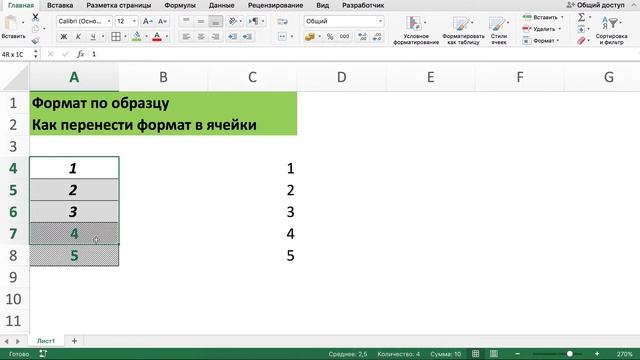Toggle middle vertical alignment
This screenshot has width=640, height=360.
coord(201,21)
